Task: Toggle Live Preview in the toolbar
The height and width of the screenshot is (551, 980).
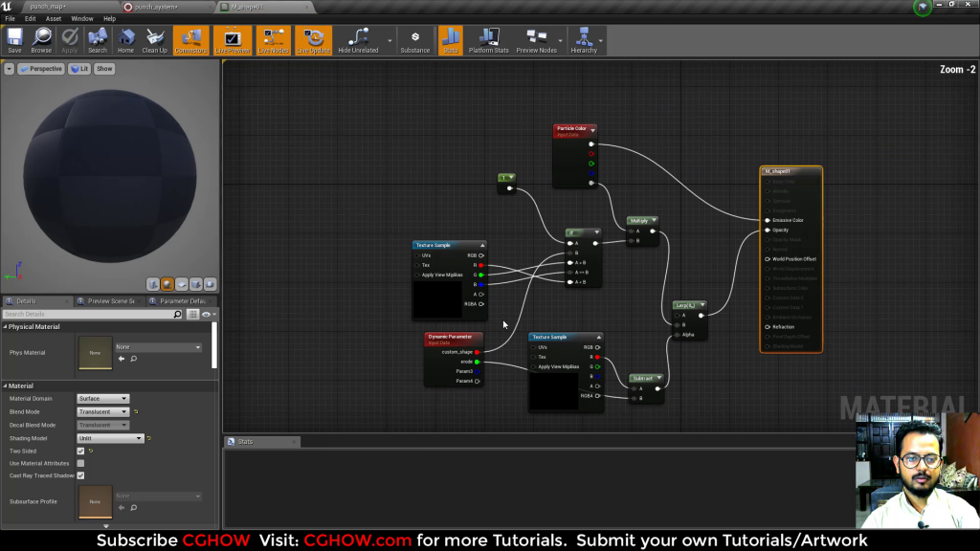Action: click(232, 40)
